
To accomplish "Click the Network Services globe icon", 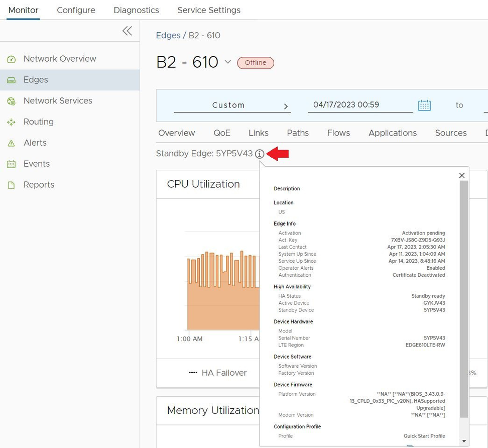I will 11,101.
